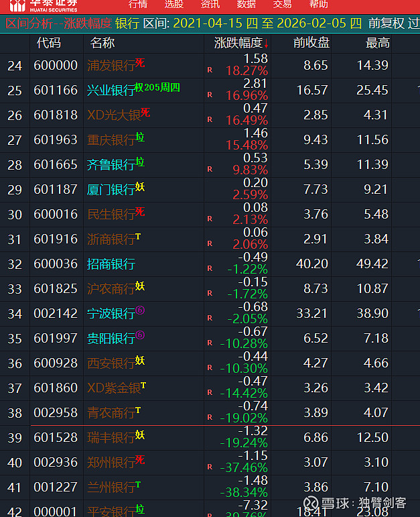Screen dimensions: 420x517
Task: Click the R marker in the 兴业银行 row
Action: point(210,95)
